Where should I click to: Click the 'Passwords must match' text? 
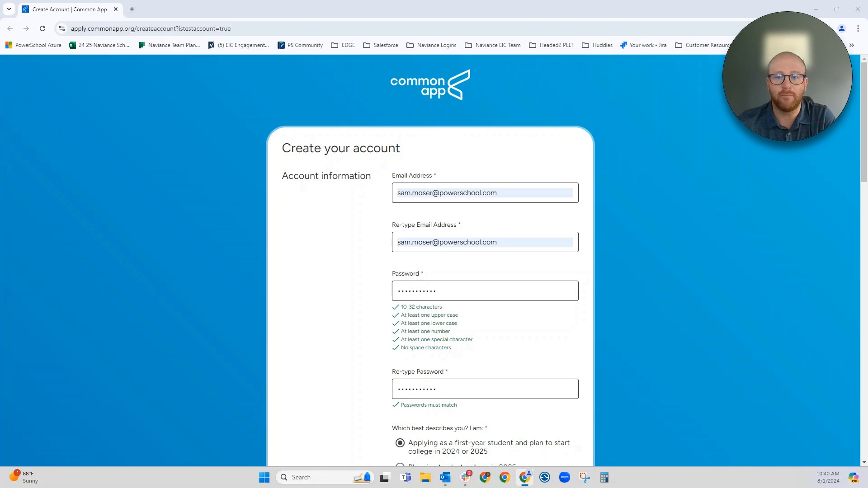(x=429, y=405)
